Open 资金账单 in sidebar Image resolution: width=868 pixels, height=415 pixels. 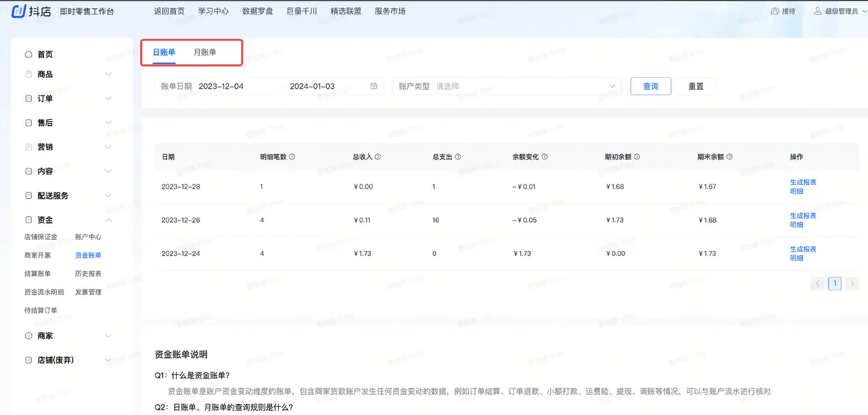tap(88, 255)
